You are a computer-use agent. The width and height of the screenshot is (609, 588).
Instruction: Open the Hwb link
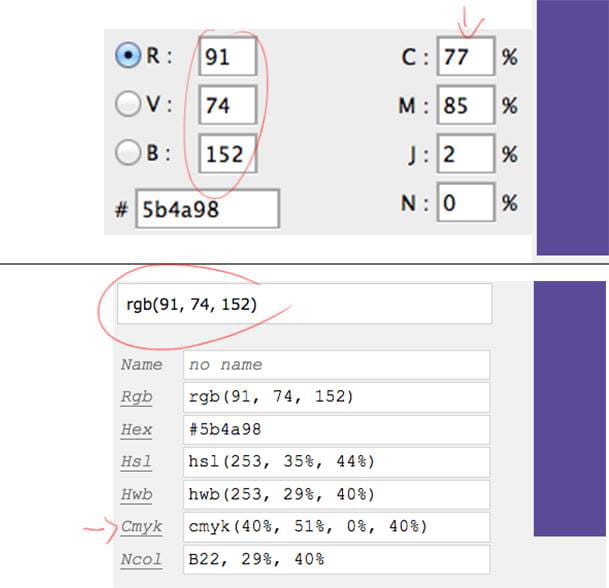[136, 494]
